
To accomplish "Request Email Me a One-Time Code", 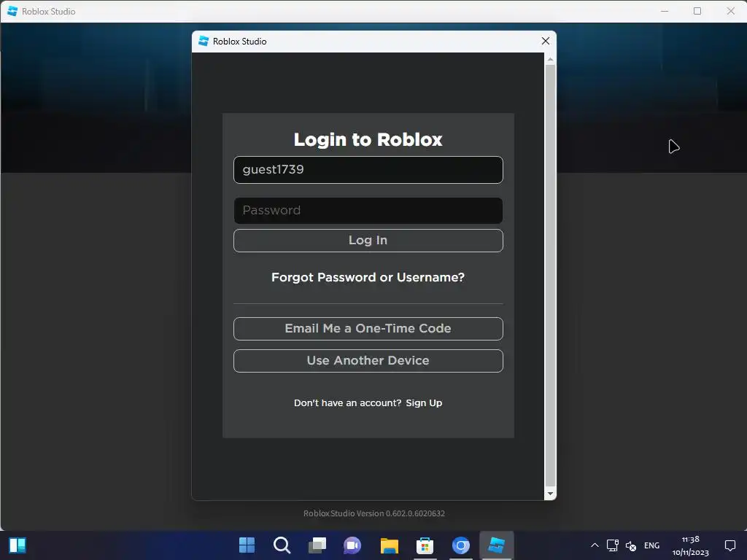I will pyautogui.click(x=368, y=329).
